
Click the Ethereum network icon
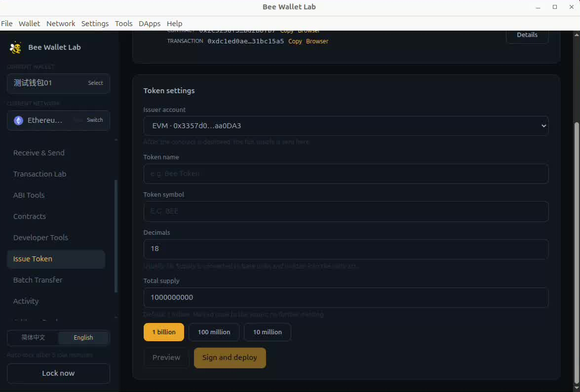[x=18, y=120]
